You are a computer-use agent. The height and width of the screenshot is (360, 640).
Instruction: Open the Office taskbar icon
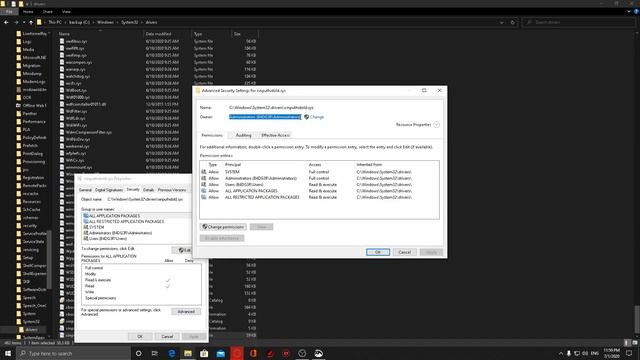[x=253, y=353]
